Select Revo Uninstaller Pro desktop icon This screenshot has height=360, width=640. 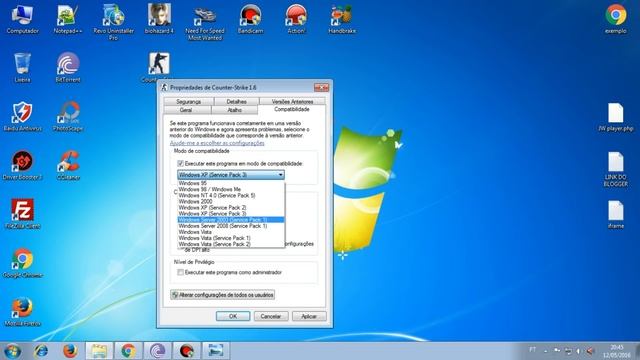pyautogui.click(x=113, y=22)
